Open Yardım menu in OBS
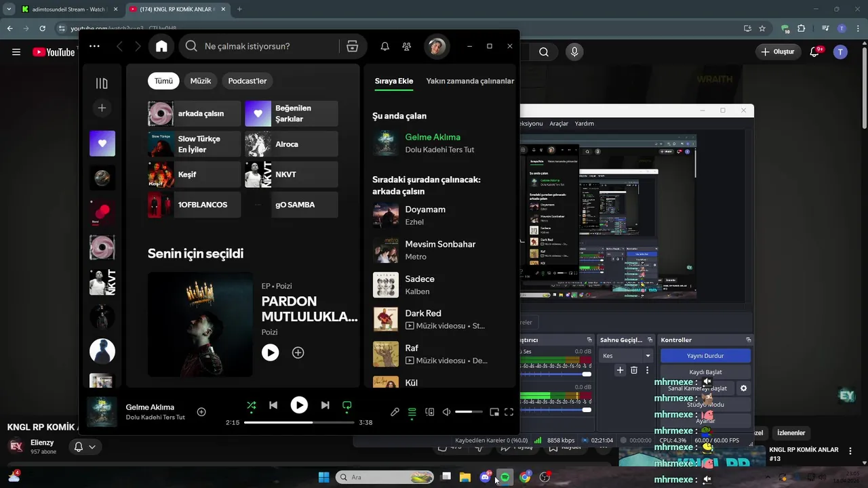 [584, 123]
